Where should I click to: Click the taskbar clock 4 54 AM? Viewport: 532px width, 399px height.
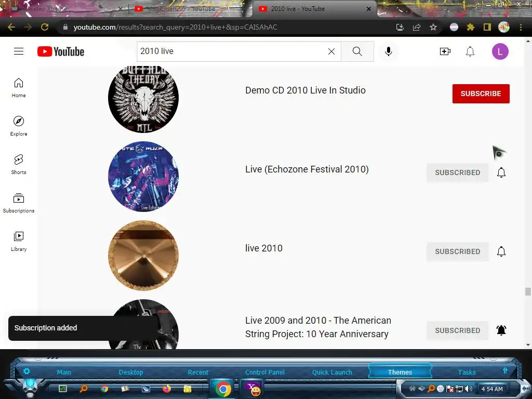(492, 389)
